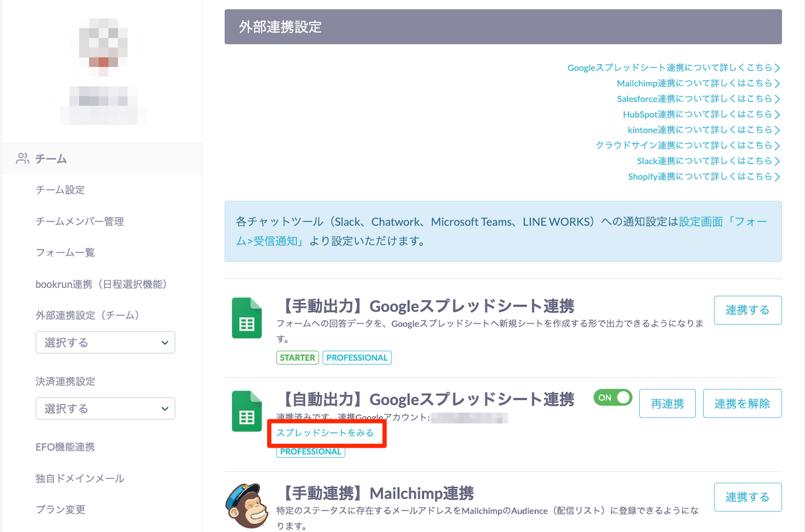Open Googleスプレッドシート連携について詳しくこちら link
Viewport: 805px width, 532px height.
[x=674, y=67]
